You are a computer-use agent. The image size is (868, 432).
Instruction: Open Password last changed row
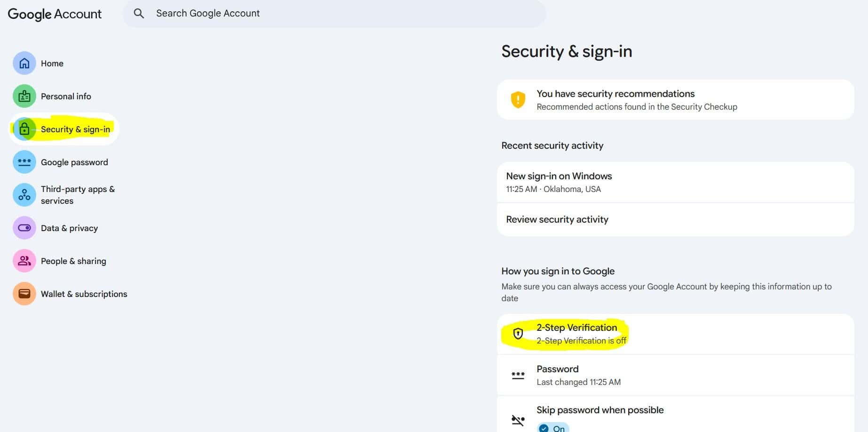(x=578, y=375)
